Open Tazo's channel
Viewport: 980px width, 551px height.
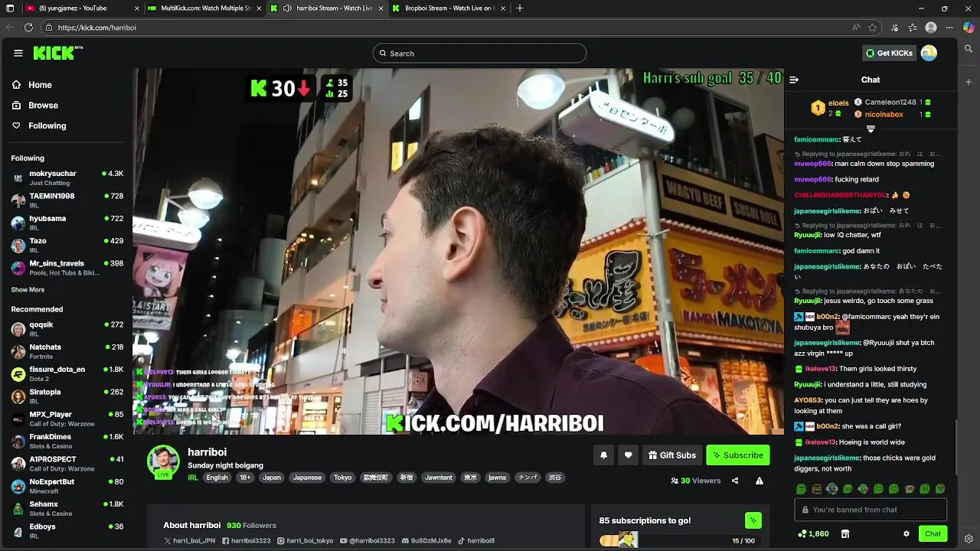tap(67, 245)
